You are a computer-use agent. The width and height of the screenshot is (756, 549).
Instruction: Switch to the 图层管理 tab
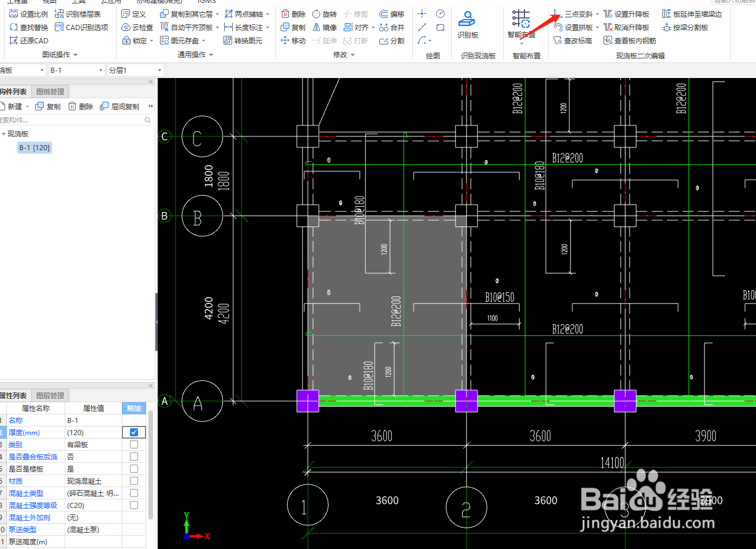[x=50, y=395]
